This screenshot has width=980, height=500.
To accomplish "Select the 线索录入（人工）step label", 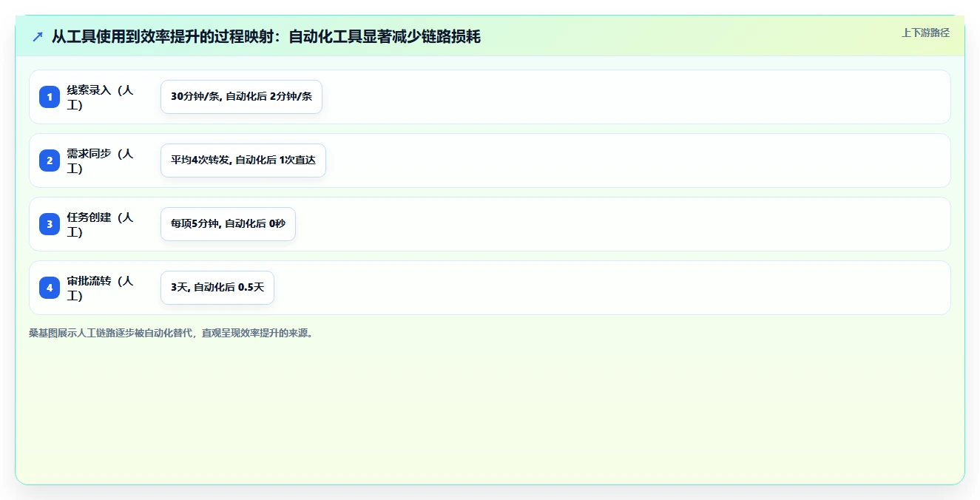I will click(101, 97).
